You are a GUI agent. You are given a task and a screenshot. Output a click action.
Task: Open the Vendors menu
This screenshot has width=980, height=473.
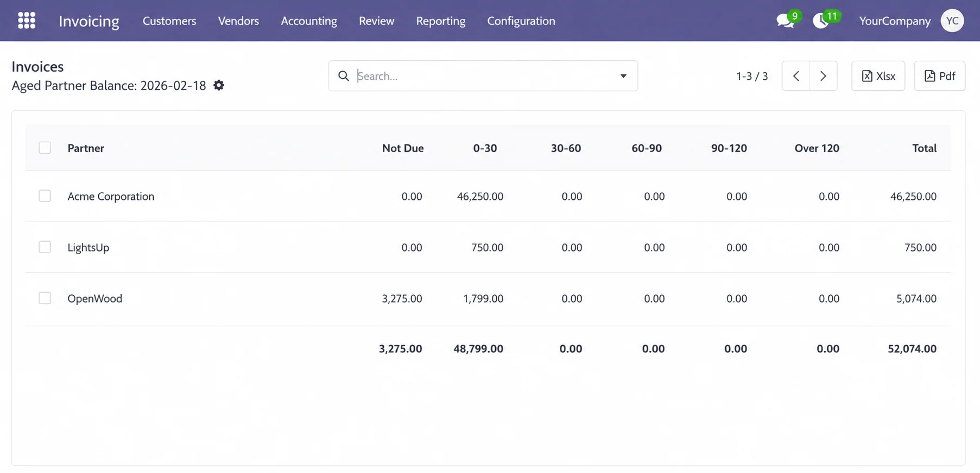tap(238, 21)
